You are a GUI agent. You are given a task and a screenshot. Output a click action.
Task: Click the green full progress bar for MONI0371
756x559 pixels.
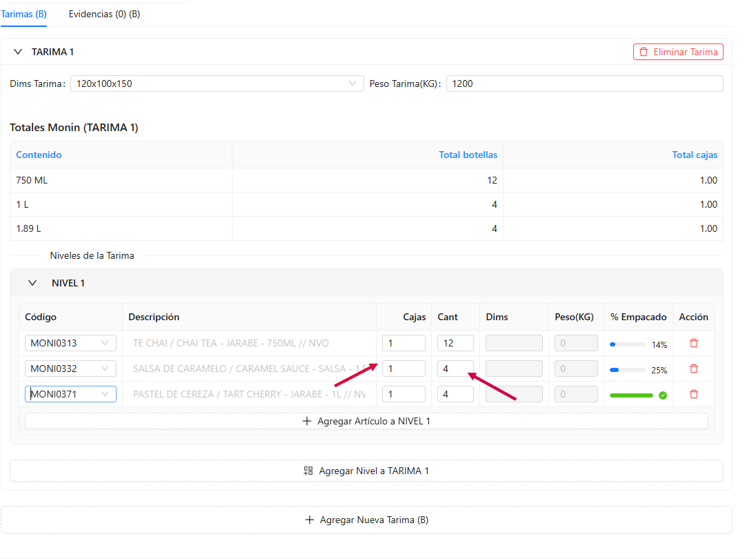click(x=631, y=395)
